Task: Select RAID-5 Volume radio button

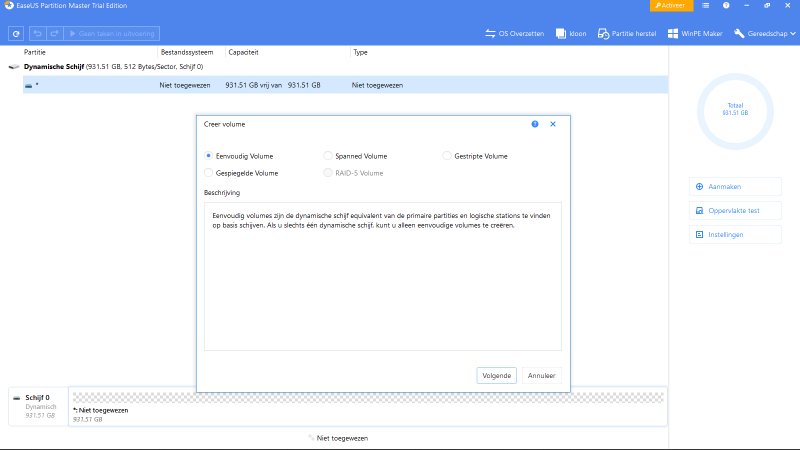Action: tap(328, 173)
